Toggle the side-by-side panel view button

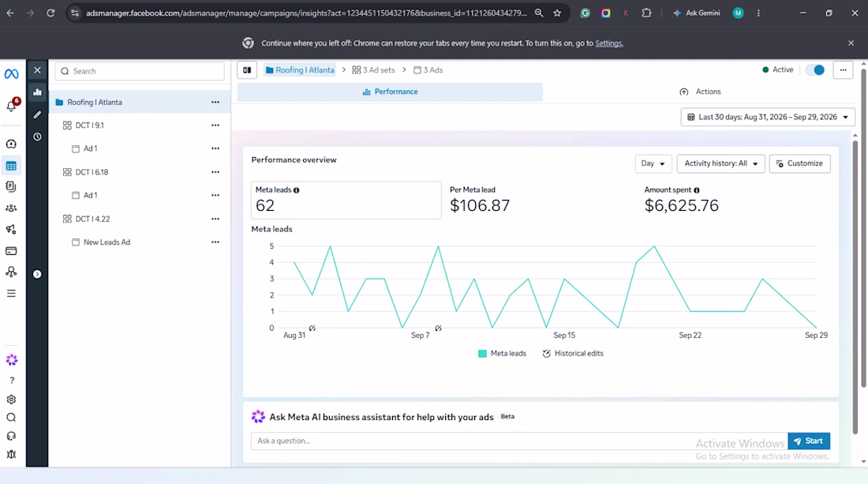247,70
